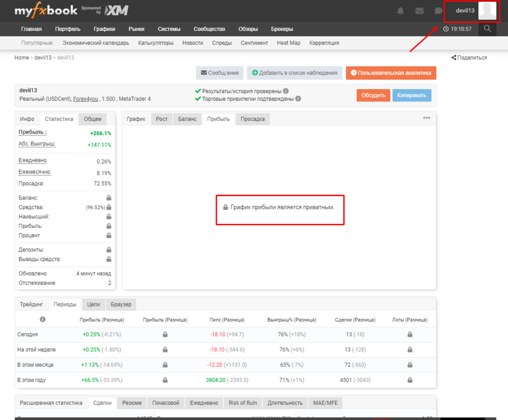Click the devil13 profile avatar

point(487,11)
